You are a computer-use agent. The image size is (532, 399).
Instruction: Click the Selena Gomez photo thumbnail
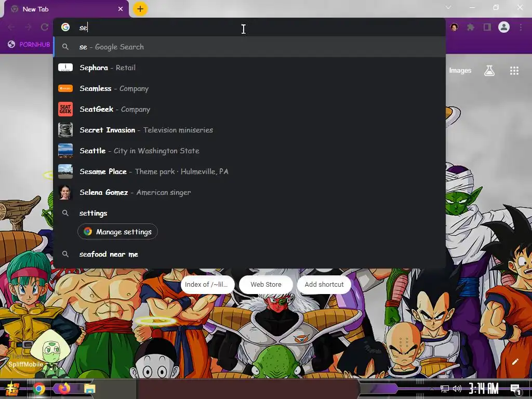[65, 192]
